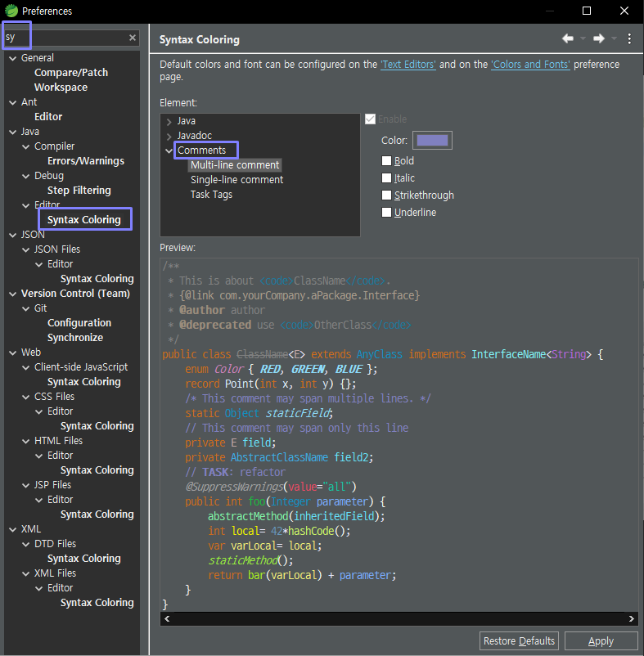Click Restore Defaults button
The image size is (644, 656).
point(519,641)
